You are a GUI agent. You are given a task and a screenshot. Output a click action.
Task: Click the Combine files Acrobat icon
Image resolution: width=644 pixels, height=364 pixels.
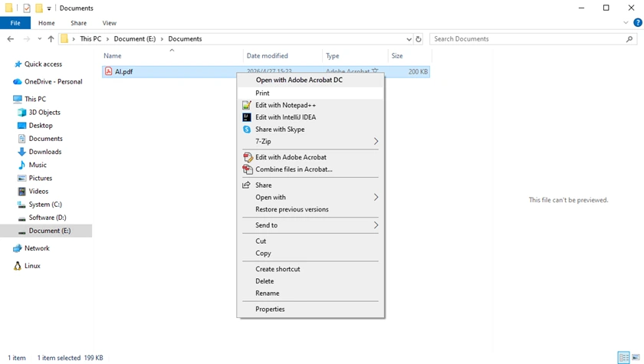click(247, 169)
